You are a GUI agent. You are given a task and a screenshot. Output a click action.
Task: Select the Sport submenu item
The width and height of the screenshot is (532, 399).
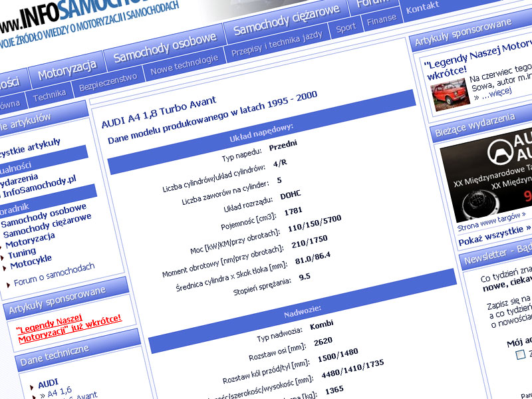coord(346,28)
